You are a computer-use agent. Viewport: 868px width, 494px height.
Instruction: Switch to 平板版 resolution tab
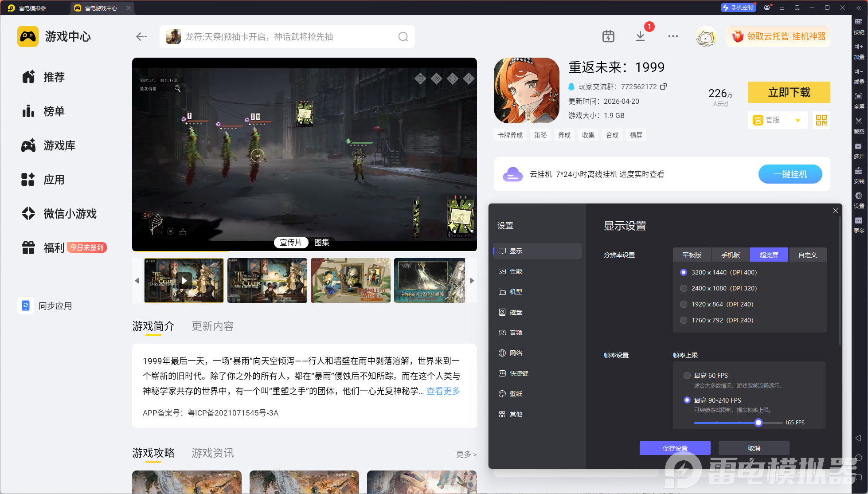(692, 255)
